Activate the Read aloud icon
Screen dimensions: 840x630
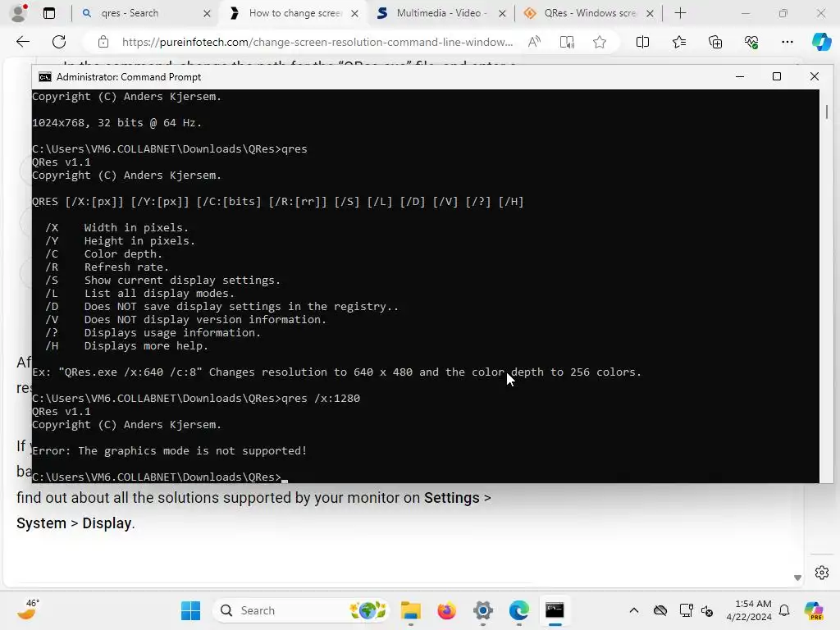click(x=534, y=42)
